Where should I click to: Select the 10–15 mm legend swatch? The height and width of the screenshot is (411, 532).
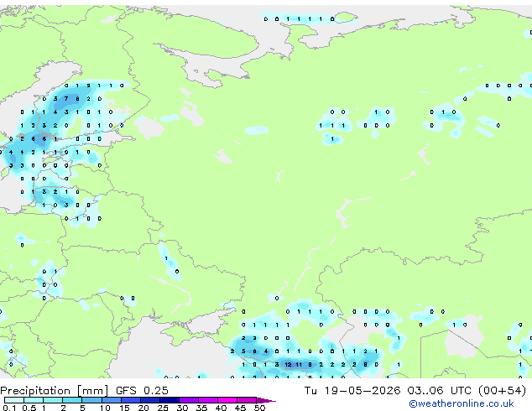click(112, 400)
